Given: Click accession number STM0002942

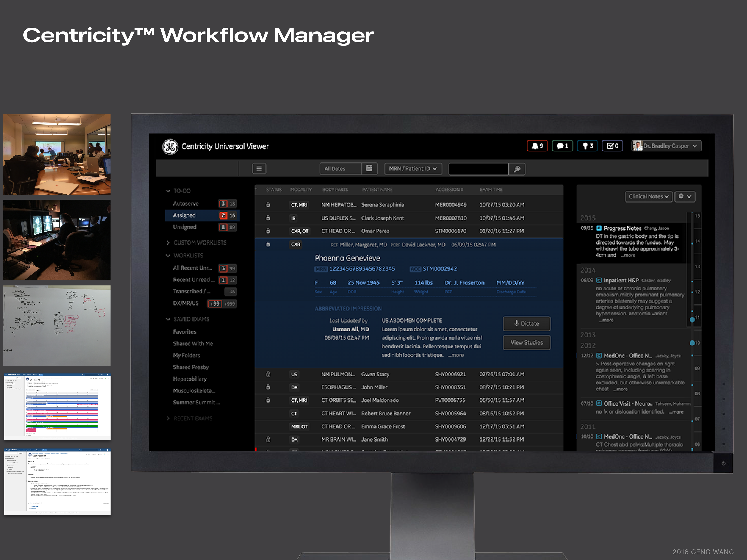Looking at the screenshot, I should (x=440, y=269).
